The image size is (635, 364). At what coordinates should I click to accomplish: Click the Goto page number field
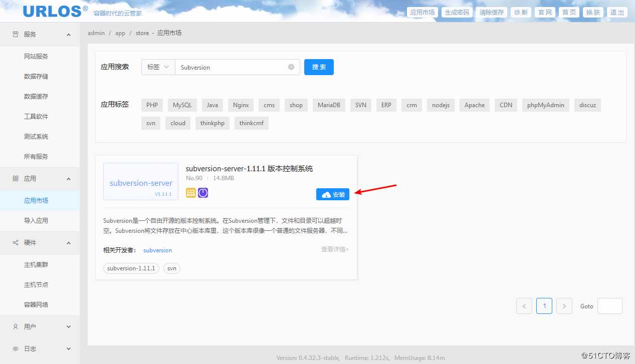tap(610, 306)
